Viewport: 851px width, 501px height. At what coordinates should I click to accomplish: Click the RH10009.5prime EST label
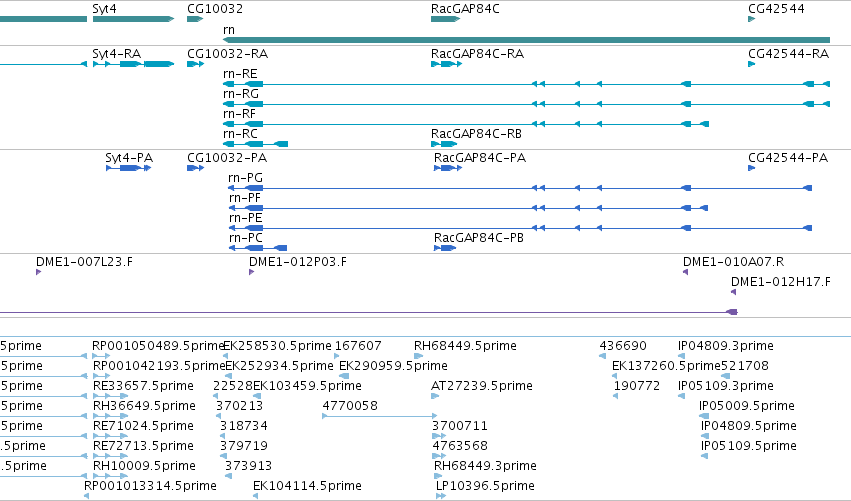[144, 467]
